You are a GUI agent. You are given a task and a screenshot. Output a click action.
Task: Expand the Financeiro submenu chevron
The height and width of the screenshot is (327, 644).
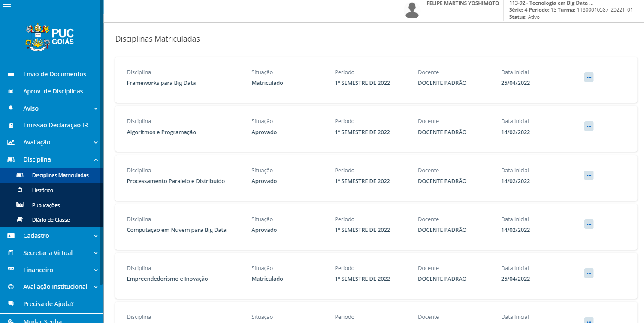point(96,270)
